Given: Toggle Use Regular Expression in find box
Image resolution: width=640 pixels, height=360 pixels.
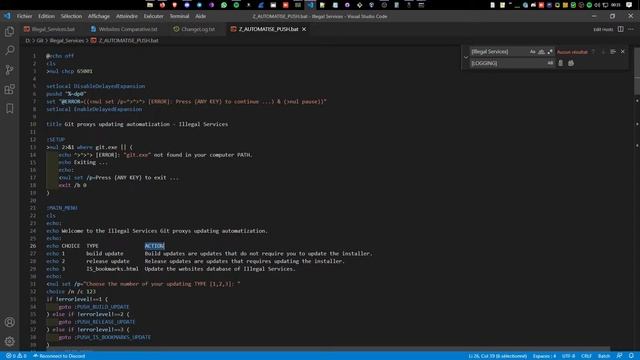Looking at the screenshot, I should [x=550, y=52].
